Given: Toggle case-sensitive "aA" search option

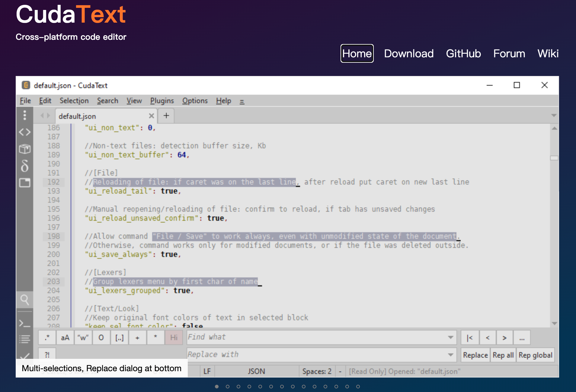Looking at the screenshot, I should pos(65,337).
